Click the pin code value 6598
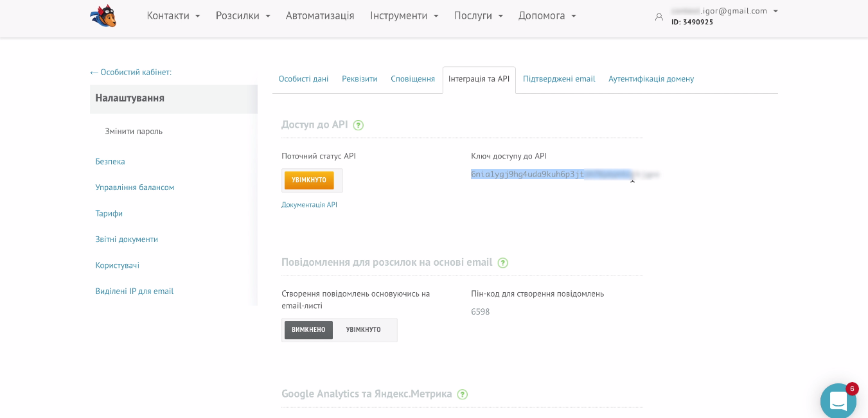The height and width of the screenshot is (418, 868). 481,312
